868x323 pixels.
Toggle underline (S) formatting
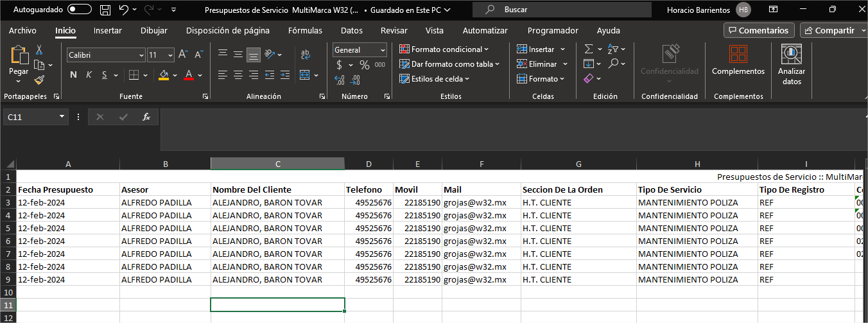click(104, 74)
